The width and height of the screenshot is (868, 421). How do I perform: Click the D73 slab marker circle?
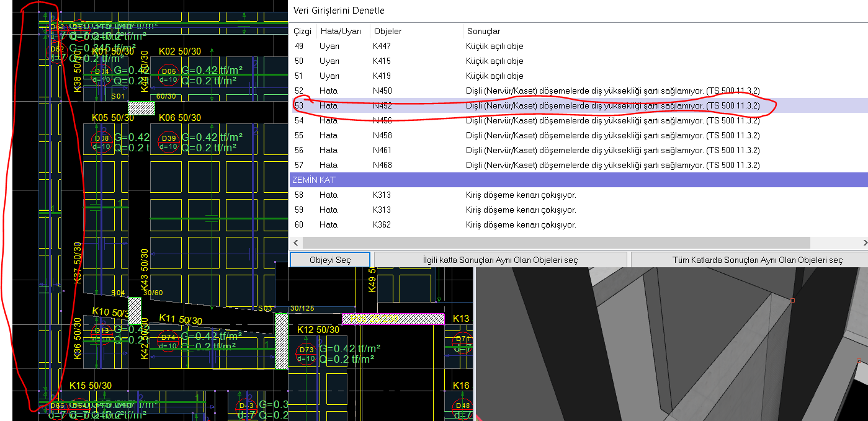pyautogui.click(x=306, y=353)
